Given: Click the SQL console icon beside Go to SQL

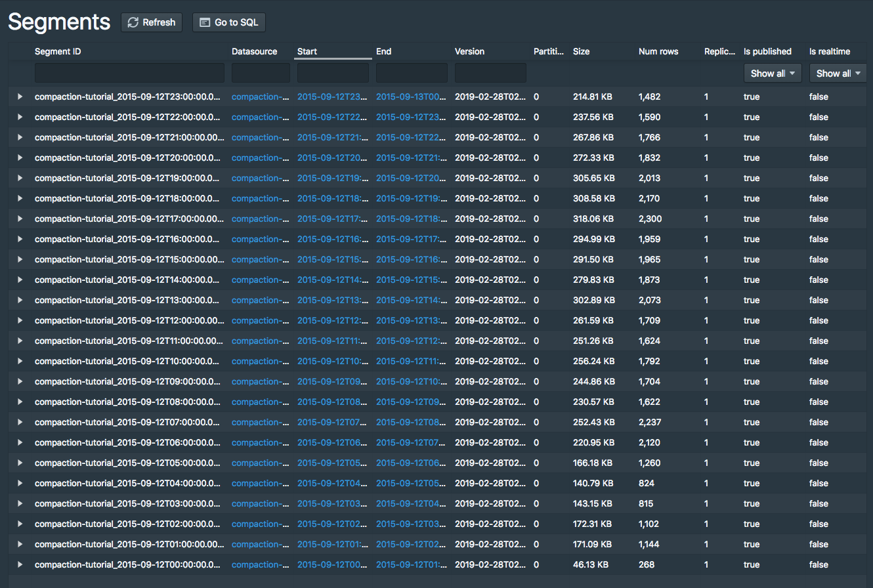Looking at the screenshot, I should tap(203, 22).
